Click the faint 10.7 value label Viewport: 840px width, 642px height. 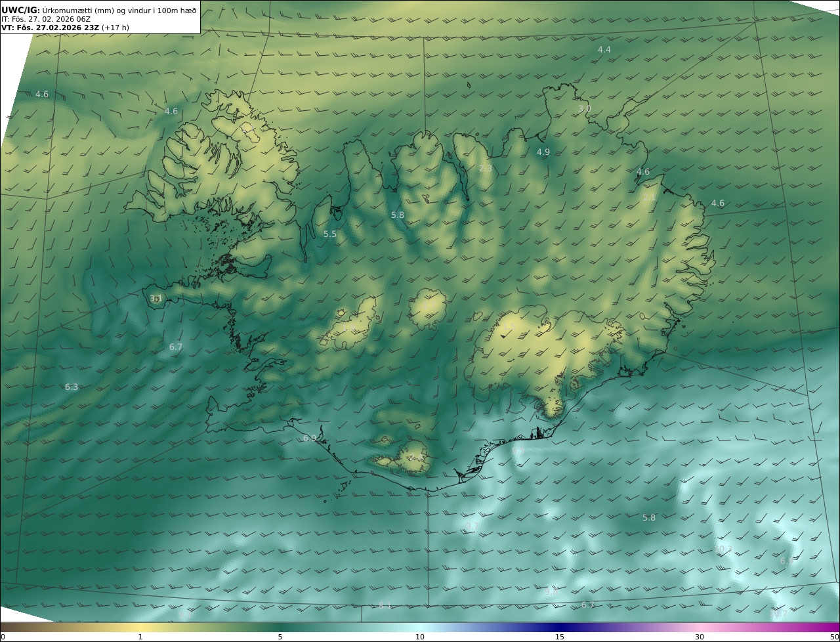[x=779, y=614]
